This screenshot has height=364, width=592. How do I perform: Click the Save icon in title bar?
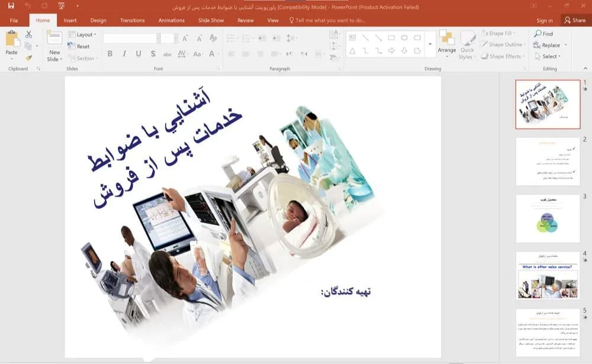point(11,6)
